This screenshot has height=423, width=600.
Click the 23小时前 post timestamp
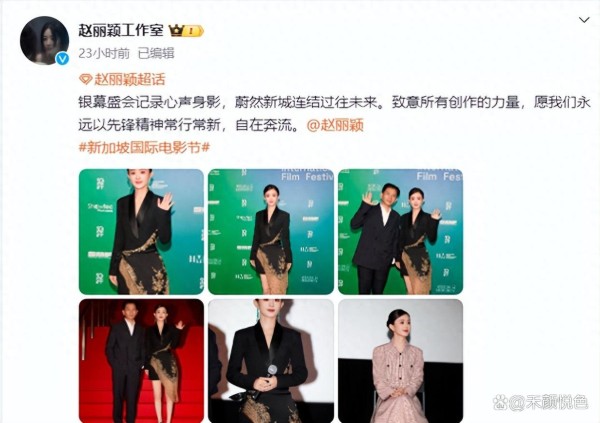click(x=104, y=53)
